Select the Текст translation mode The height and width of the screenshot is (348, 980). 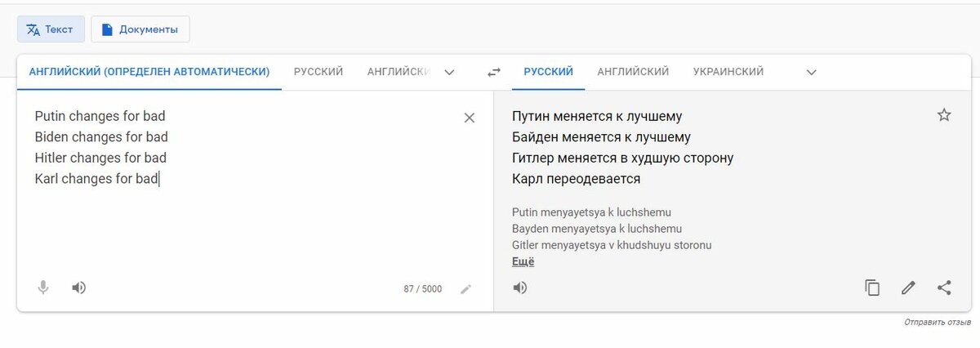(x=51, y=29)
